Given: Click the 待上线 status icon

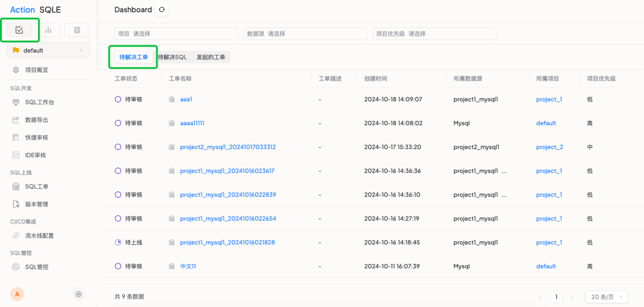Looking at the screenshot, I should click(118, 242).
